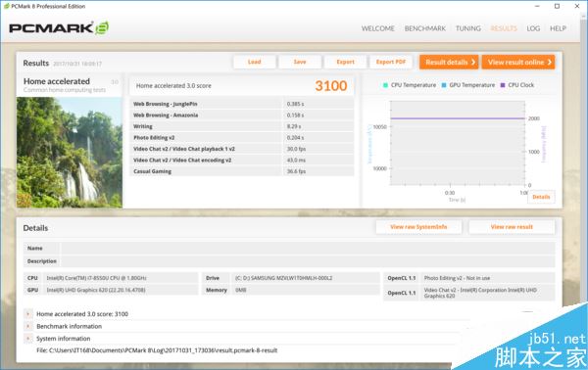The width and height of the screenshot is (588, 370).
Task: Select the Photo Editing v2 row
Action: point(241,137)
